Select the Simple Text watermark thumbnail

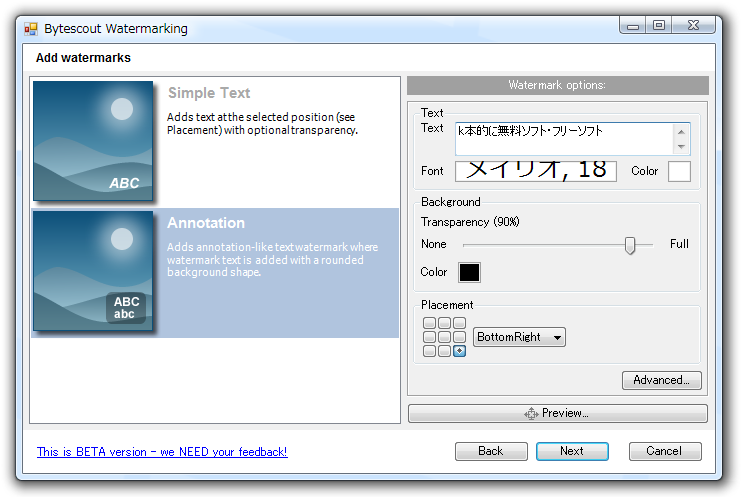click(93, 141)
